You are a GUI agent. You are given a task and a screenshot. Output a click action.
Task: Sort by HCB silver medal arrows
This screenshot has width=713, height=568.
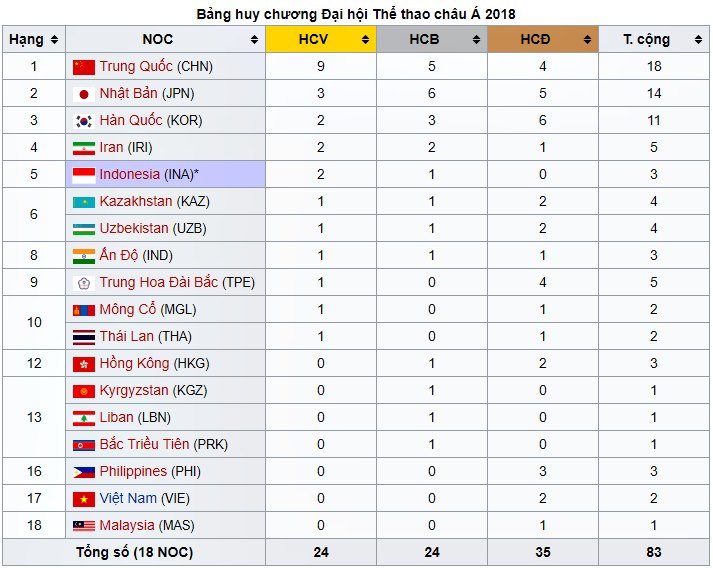[477, 40]
